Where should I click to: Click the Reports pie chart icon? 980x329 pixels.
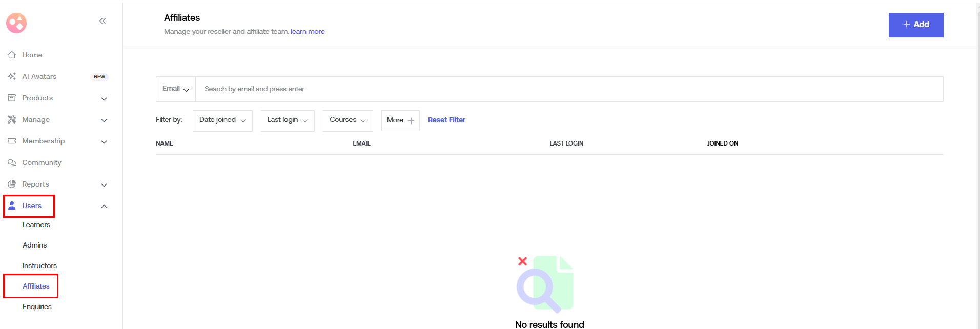coord(12,184)
